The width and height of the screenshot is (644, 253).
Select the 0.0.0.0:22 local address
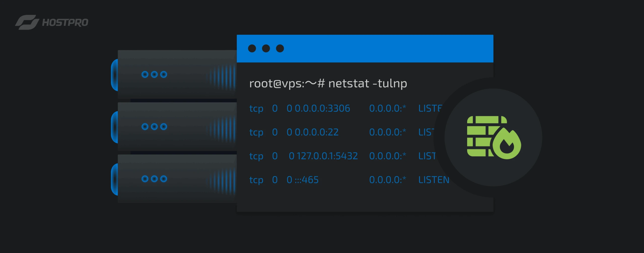coord(316,132)
